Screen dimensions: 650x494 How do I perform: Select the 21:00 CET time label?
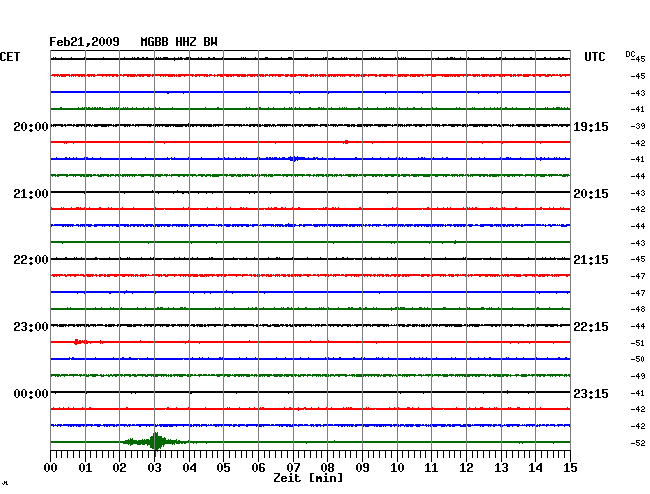click(x=31, y=194)
